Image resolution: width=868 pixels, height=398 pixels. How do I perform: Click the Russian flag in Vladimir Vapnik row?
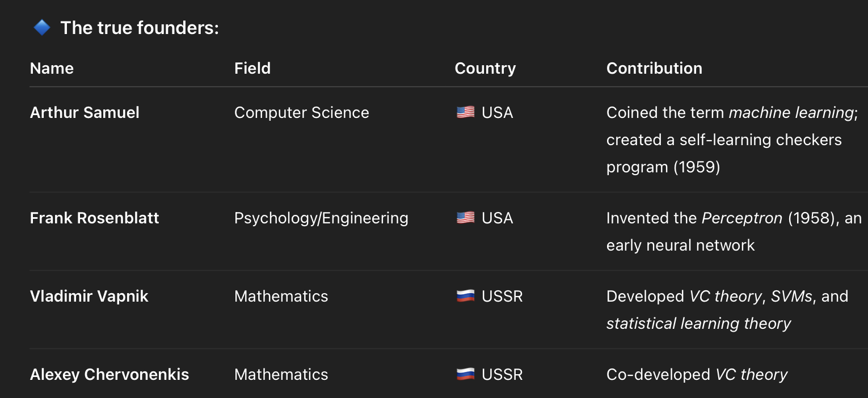pyautogui.click(x=465, y=296)
